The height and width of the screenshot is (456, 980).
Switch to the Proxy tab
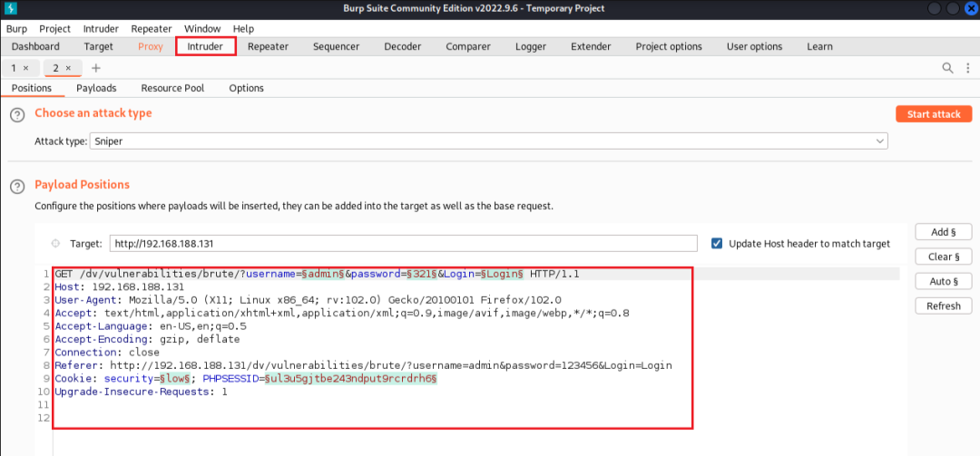[x=151, y=46]
